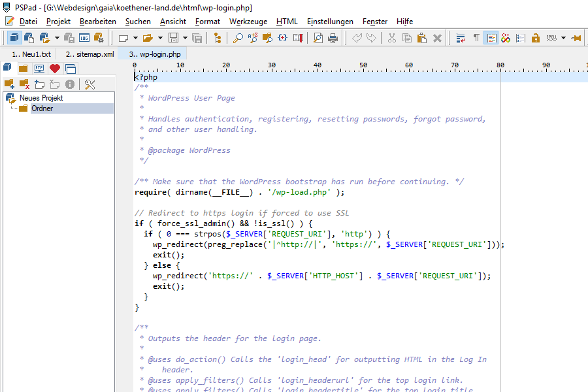Switch to the favorites heart tab

[55, 68]
